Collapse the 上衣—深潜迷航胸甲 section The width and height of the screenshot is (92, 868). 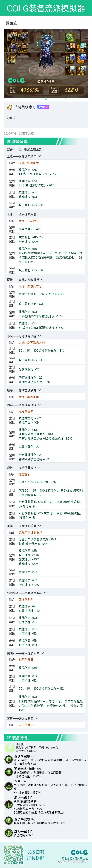[x=40, y=156]
